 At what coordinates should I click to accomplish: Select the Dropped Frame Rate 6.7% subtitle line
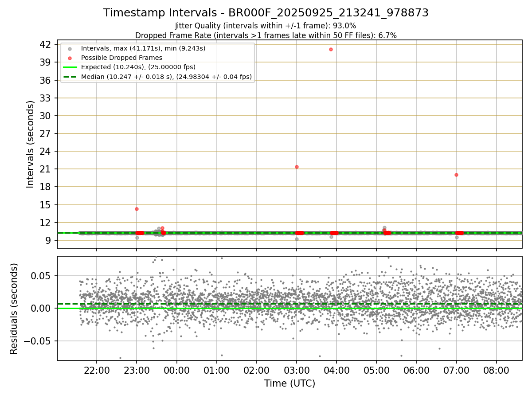266,35
